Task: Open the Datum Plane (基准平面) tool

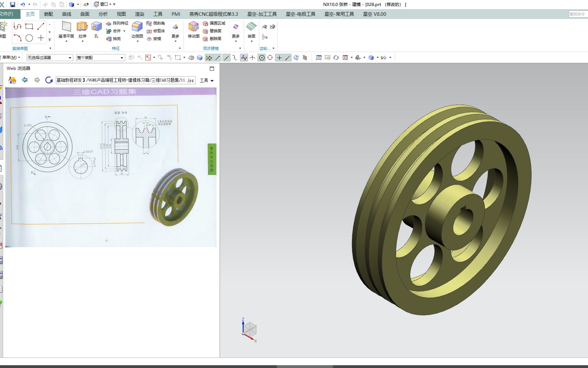Action: (x=66, y=27)
